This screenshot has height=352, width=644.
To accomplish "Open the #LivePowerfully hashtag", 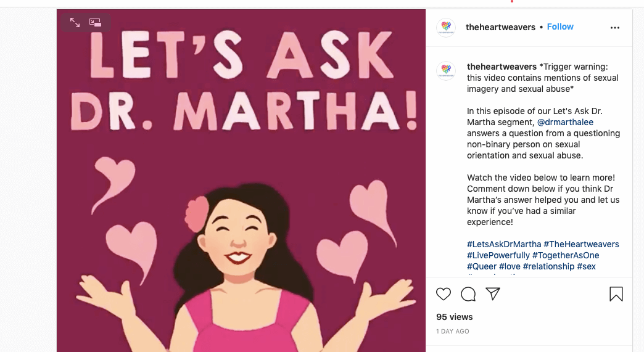I will pos(498,255).
